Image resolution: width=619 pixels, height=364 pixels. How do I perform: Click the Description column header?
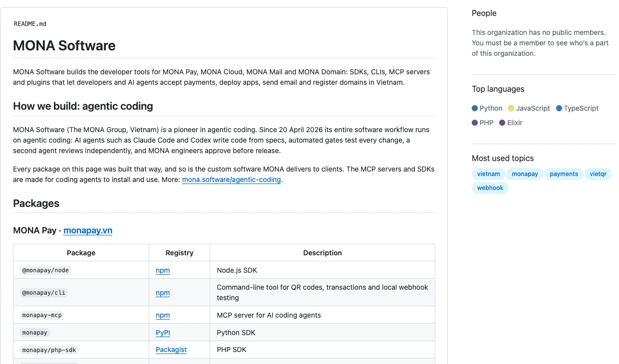(x=322, y=253)
